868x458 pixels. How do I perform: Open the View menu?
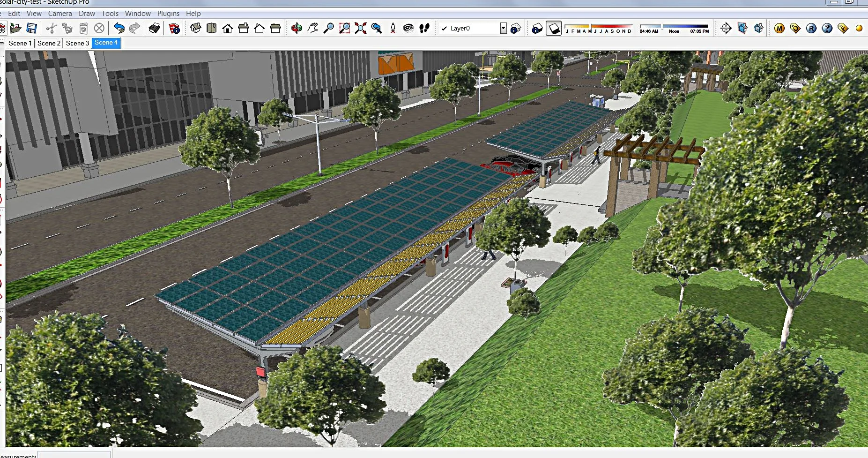(34, 14)
